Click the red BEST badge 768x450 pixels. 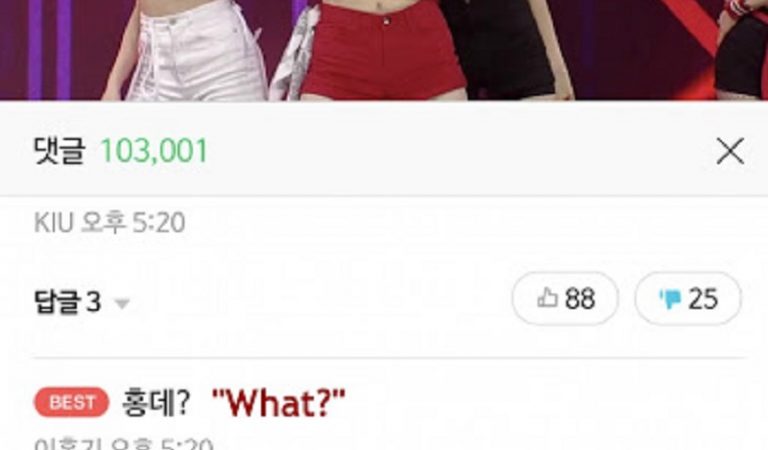click(x=72, y=403)
